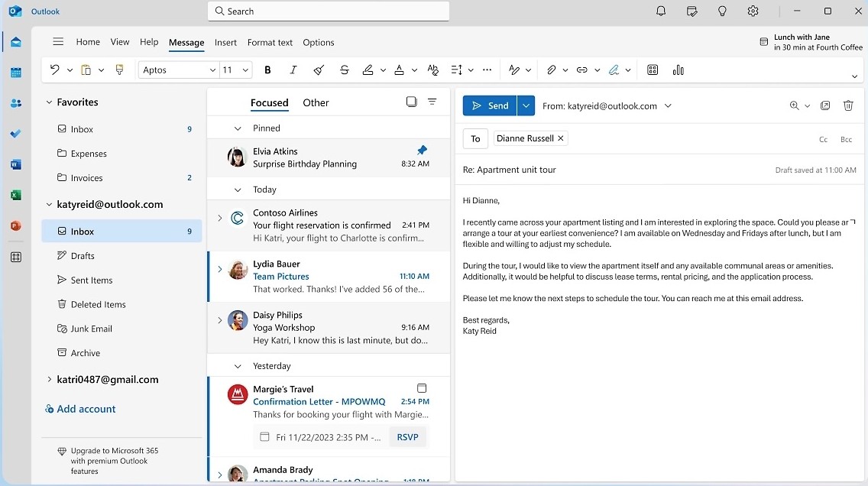Click inside the Search bar
Image resolution: width=868 pixels, height=486 pixels.
coord(328,11)
